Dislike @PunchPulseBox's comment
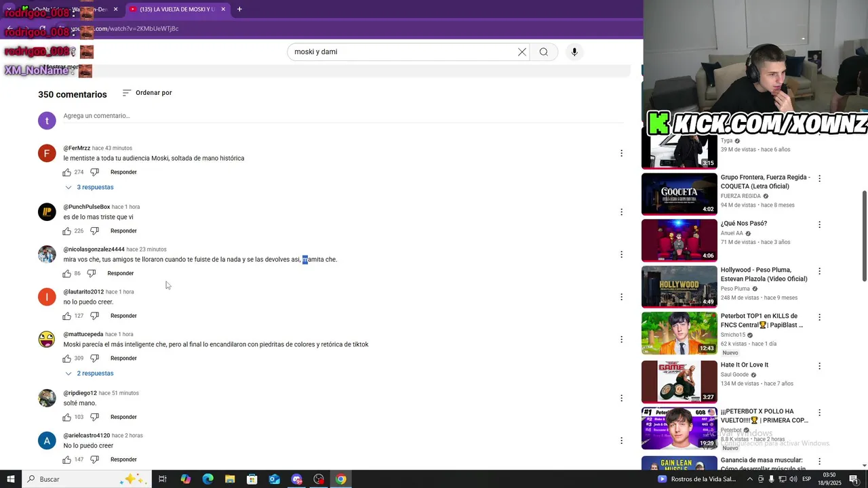This screenshot has height=488, width=868. tap(94, 231)
